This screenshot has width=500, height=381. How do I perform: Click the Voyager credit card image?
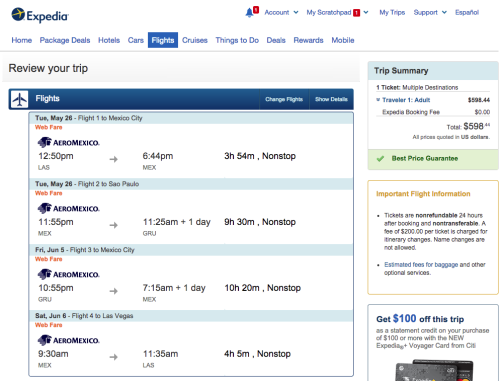tap(434, 370)
